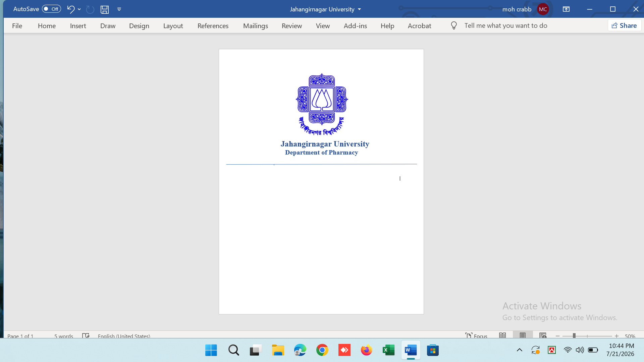The image size is (644, 362).
Task: Select the View tab
Action: pyautogui.click(x=323, y=26)
